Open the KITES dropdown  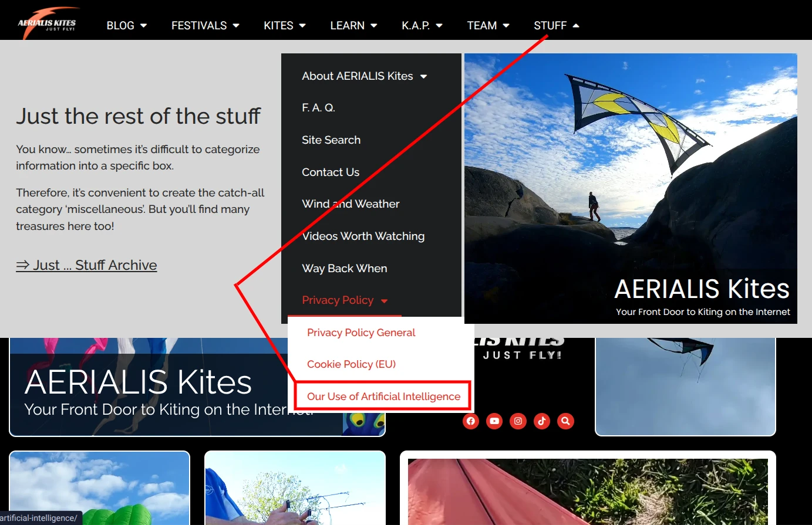click(285, 25)
